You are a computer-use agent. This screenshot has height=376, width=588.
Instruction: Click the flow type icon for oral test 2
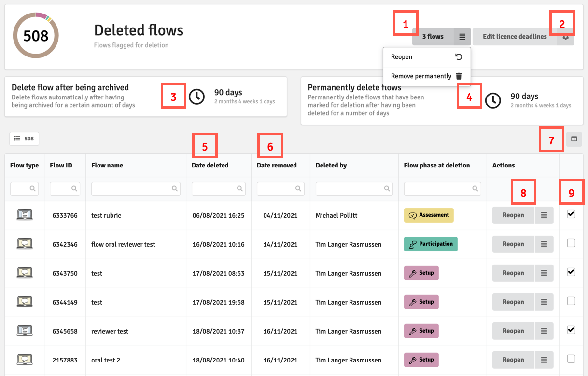click(25, 360)
